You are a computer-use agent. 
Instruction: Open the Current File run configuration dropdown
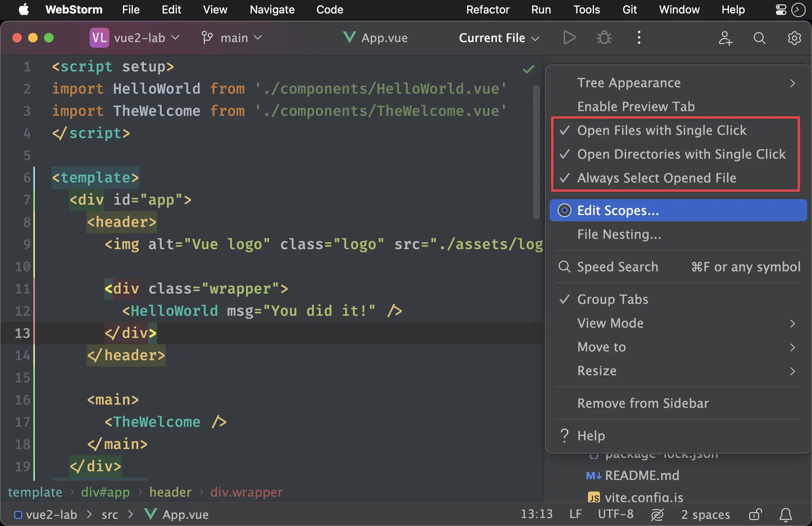click(499, 38)
